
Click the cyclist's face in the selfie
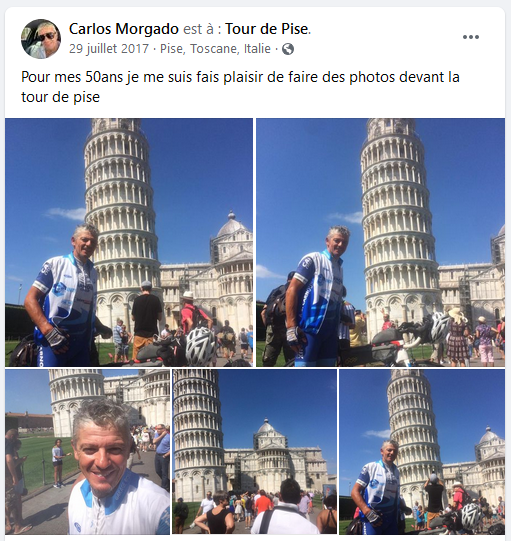coord(102,451)
